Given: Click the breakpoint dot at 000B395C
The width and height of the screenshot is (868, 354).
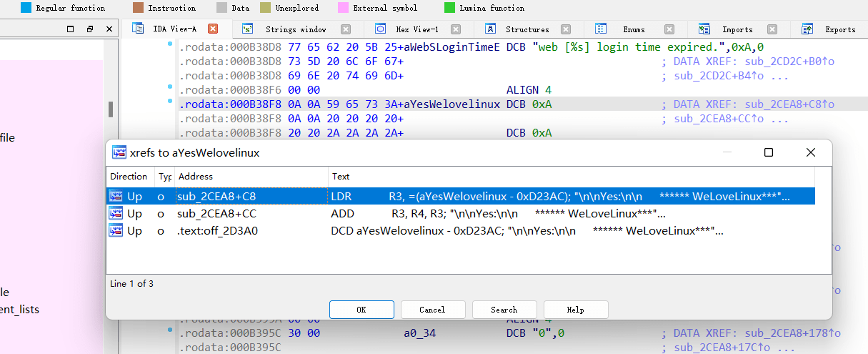Looking at the screenshot, I should click(170, 330).
